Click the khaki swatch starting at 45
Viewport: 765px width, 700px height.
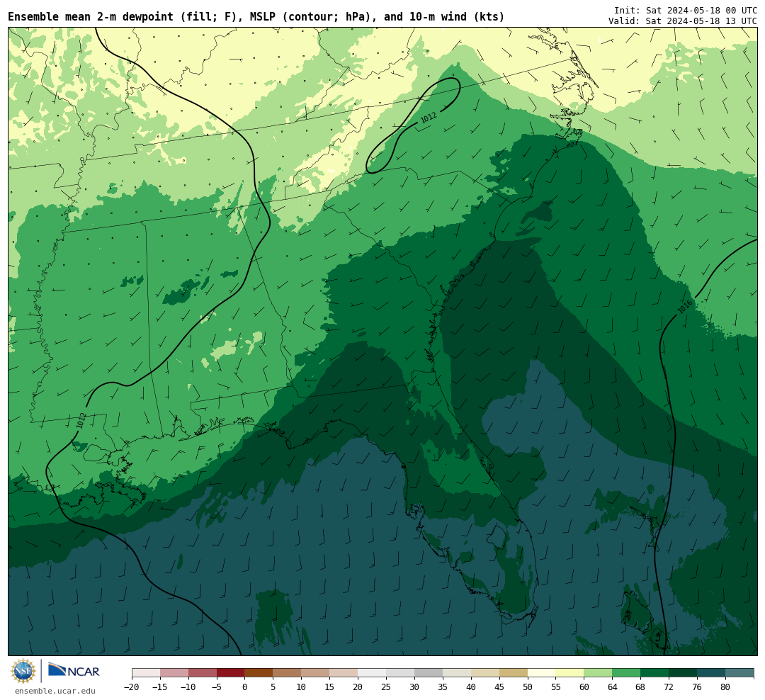pos(514,673)
